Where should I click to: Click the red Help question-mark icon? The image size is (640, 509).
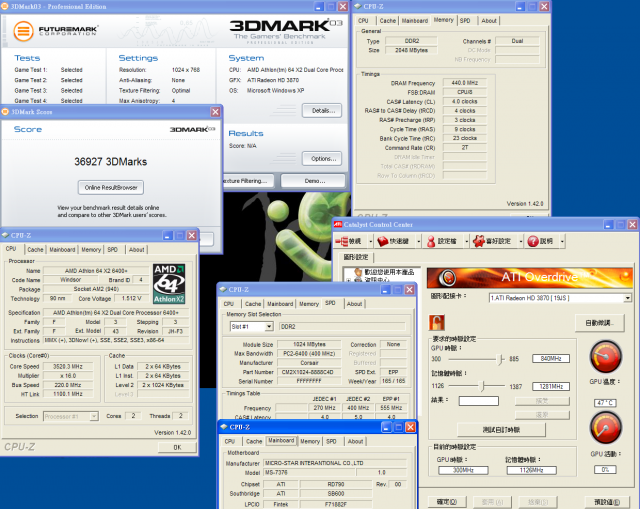point(533,241)
